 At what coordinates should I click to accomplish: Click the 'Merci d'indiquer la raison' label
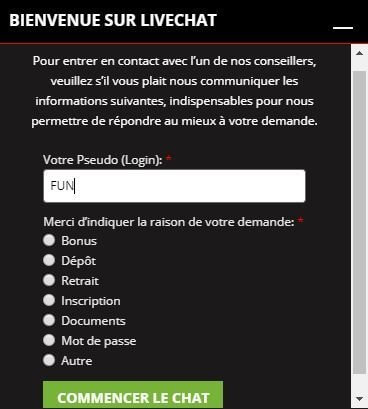pos(169,222)
